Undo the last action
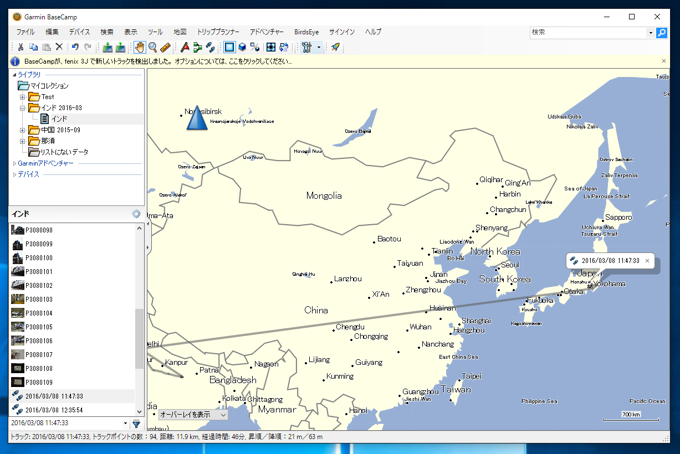 75,47
